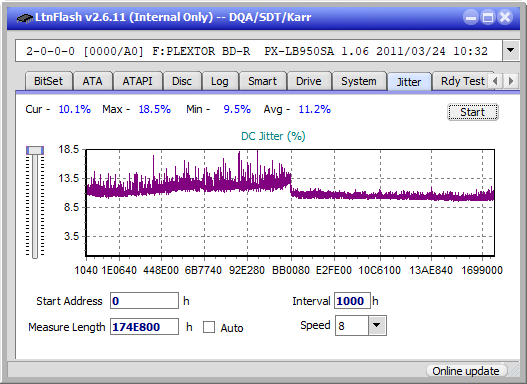Click the DC Jitter (%) chart title
The height and width of the screenshot is (384, 527).
click(273, 136)
